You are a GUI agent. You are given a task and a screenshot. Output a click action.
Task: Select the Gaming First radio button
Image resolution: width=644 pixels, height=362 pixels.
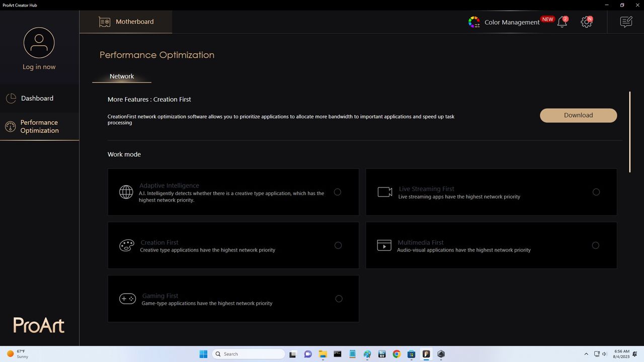339,299
